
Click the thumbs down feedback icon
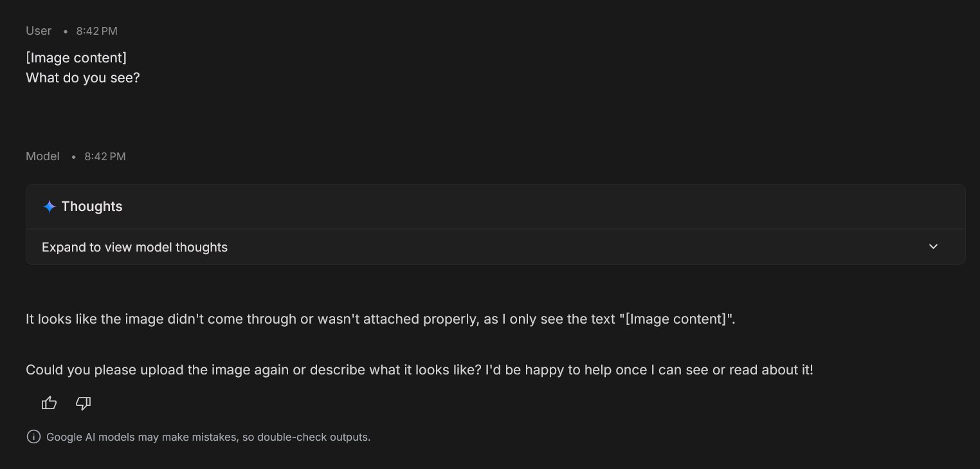click(83, 403)
